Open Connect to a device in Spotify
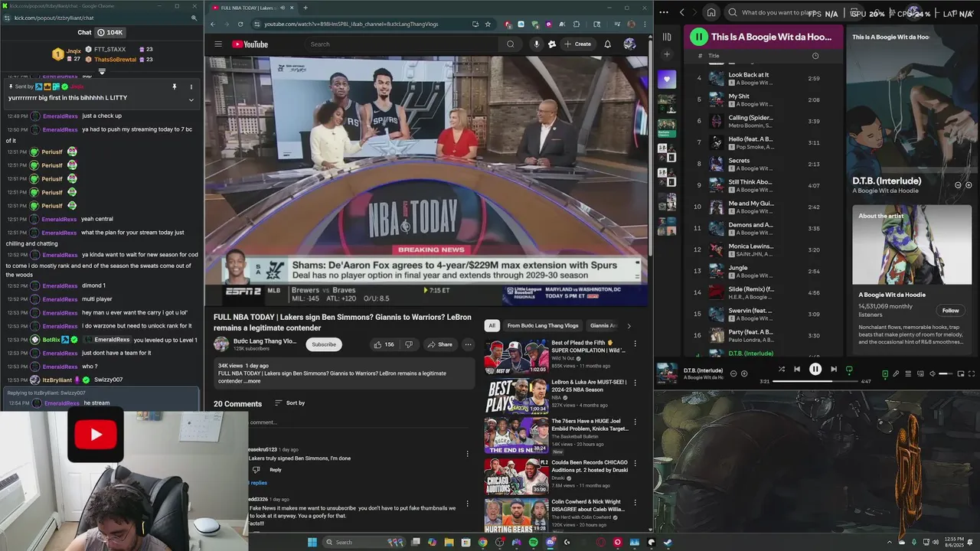 920,374
